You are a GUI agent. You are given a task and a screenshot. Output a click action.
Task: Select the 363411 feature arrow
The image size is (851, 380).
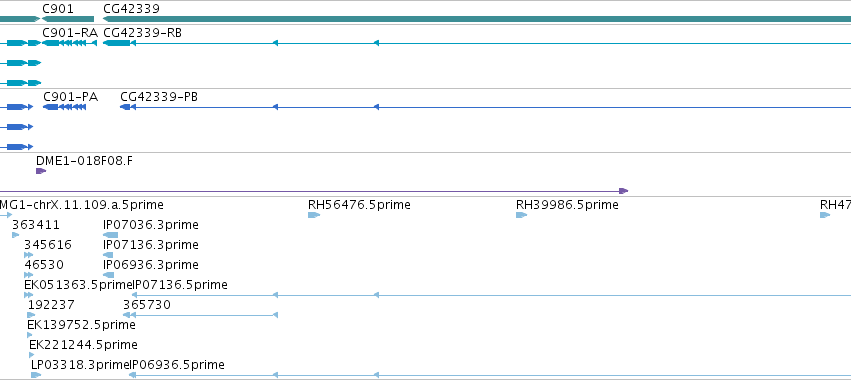pos(15,235)
